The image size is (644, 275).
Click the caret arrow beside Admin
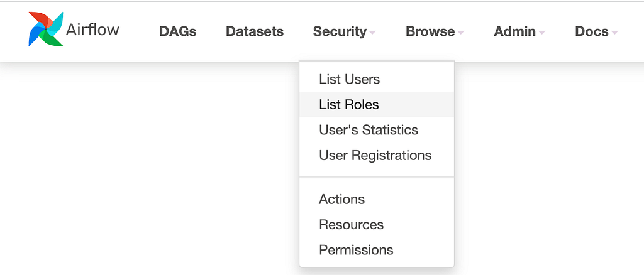pos(541,33)
